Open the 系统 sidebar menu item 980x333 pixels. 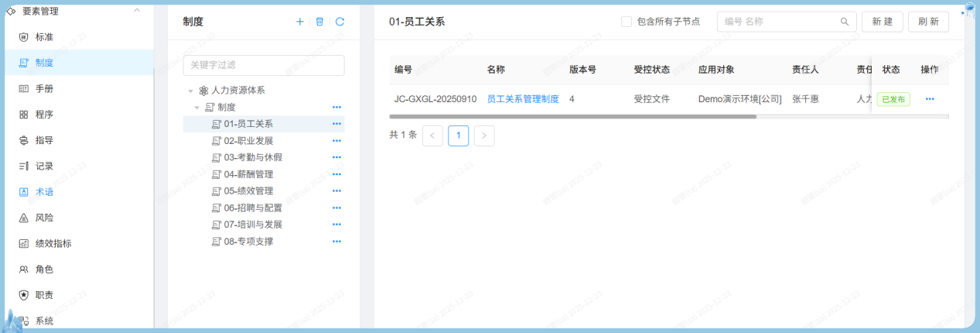79,321
